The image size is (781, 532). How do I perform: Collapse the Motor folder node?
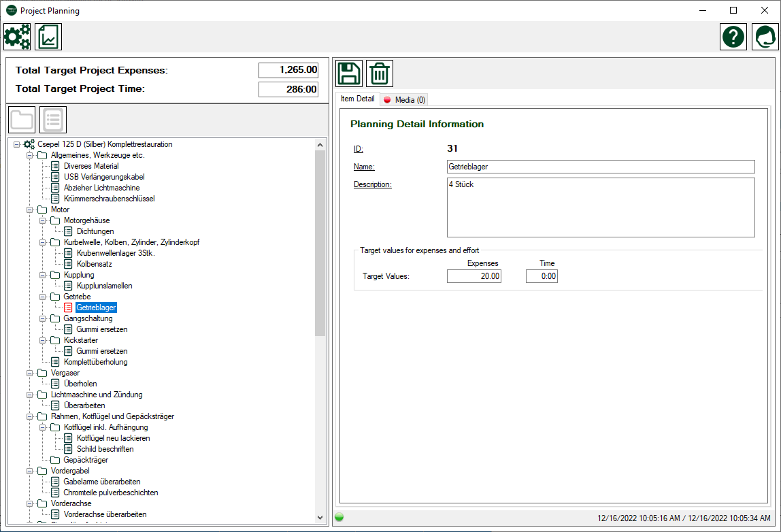(29, 210)
